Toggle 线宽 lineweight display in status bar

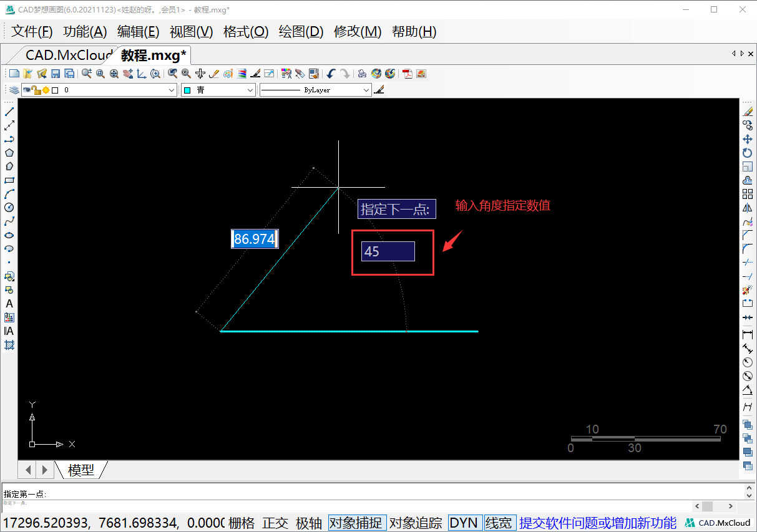click(499, 523)
